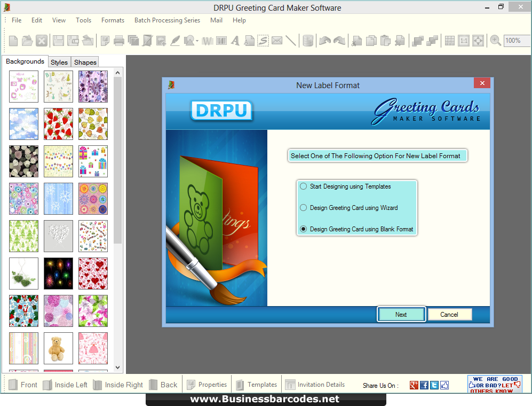Click the Front side button

[x=23, y=385]
